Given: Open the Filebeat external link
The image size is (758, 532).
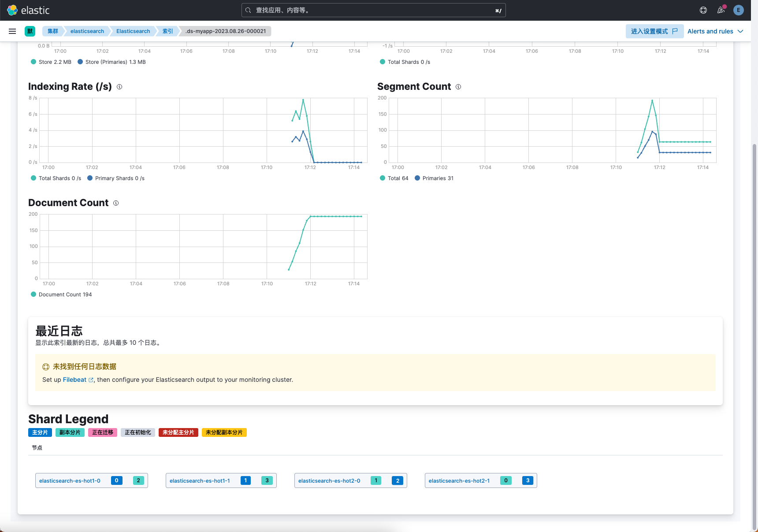Looking at the screenshot, I should click(78, 380).
